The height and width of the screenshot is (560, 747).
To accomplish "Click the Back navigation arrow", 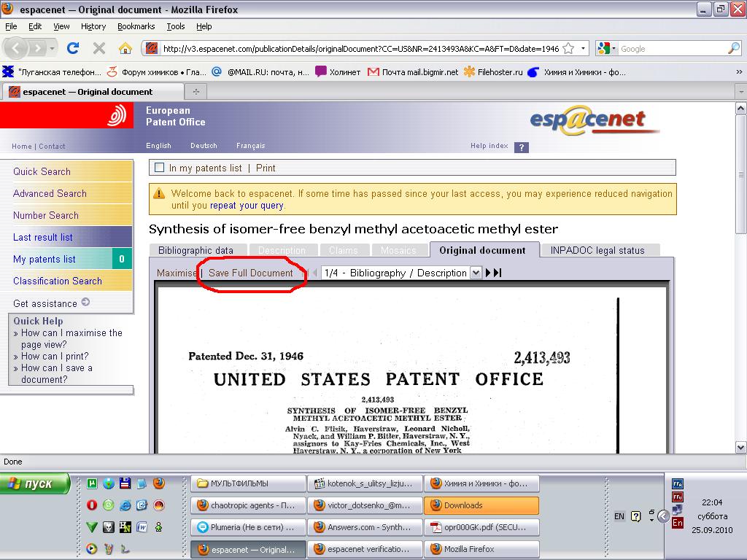I will click(x=17, y=49).
